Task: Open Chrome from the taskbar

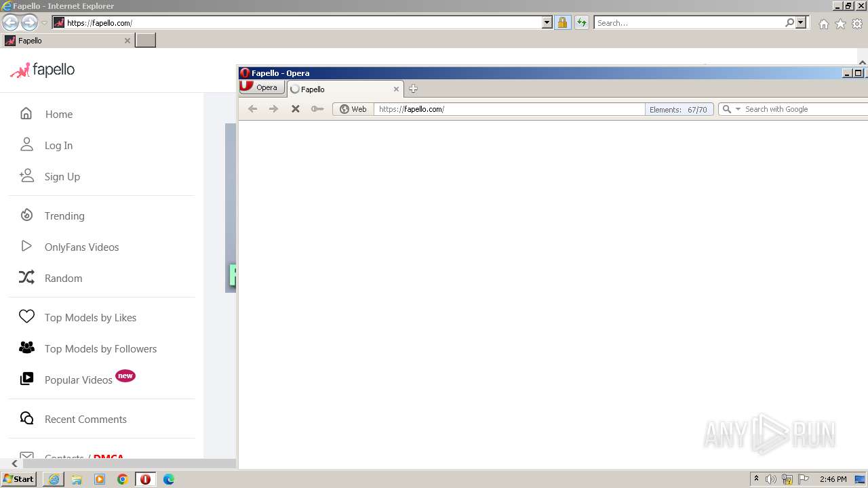Action: (x=122, y=479)
